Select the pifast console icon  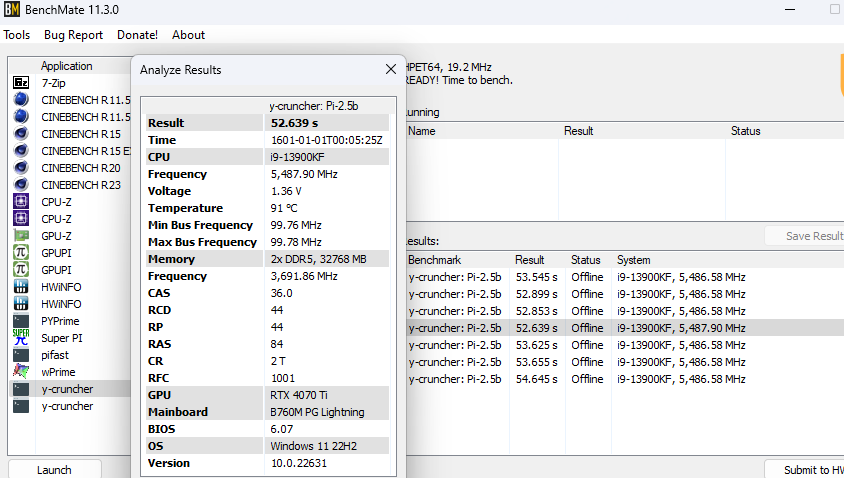click(x=21, y=355)
